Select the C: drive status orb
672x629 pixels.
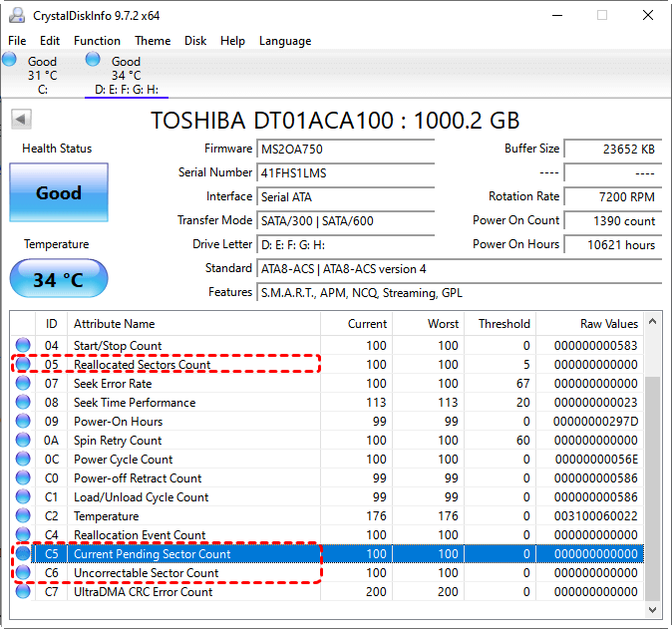10,61
